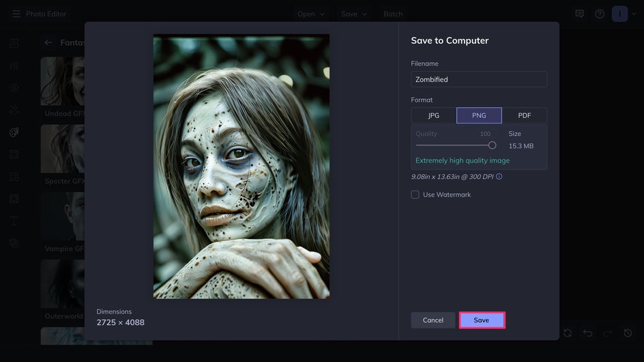The width and height of the screenshot is (644, 362).
Task: Click the Photo Editor title
Action: coord(46,14)
